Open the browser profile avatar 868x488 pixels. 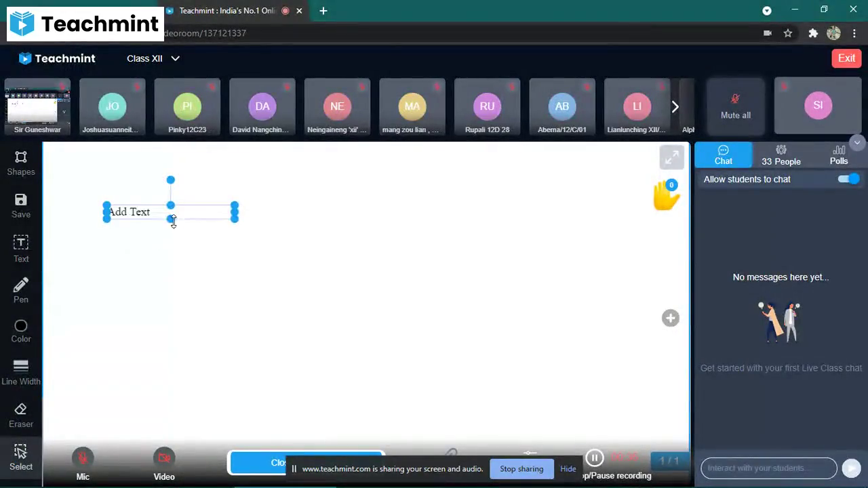pos(834,33)
